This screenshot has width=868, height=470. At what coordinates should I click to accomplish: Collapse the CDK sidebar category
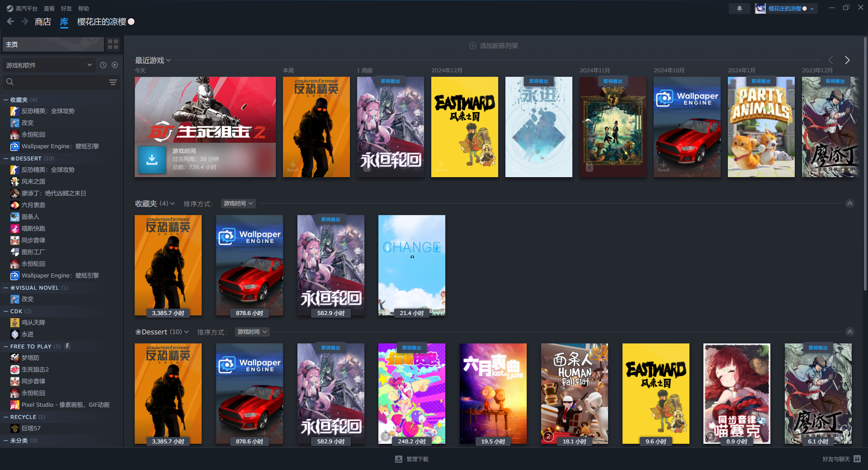tap(6, 311)
